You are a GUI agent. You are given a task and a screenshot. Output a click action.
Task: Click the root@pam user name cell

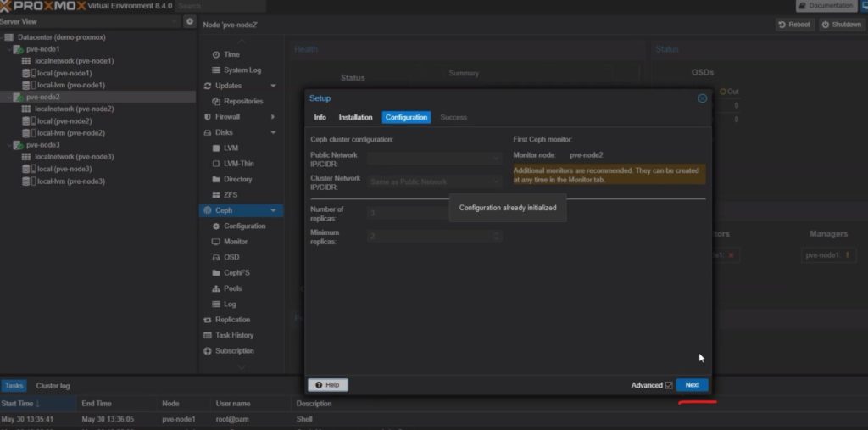231,420
